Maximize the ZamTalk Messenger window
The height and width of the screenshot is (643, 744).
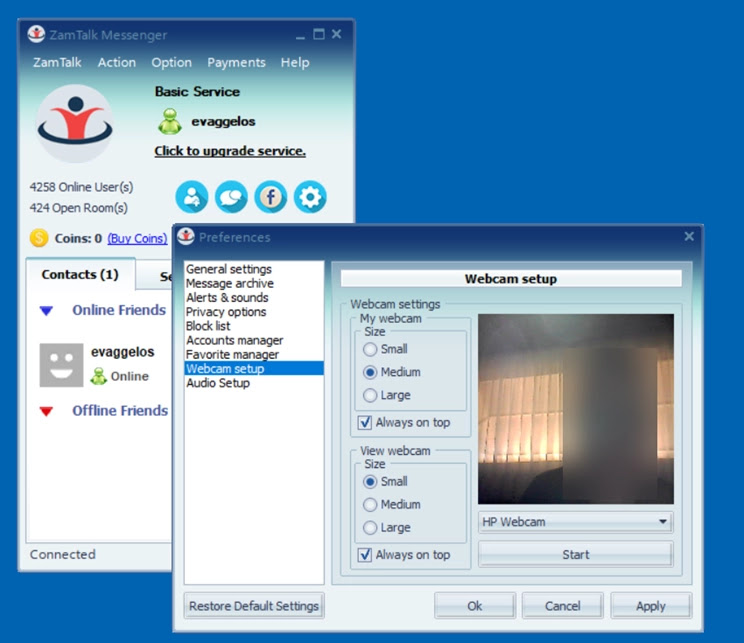(319, 34)
